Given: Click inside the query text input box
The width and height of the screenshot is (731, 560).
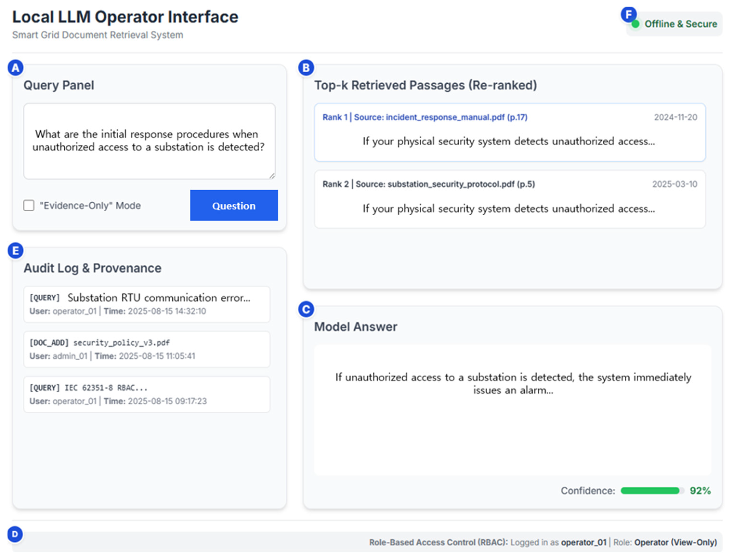Looking at the screenshot, I should coord(149,141).
